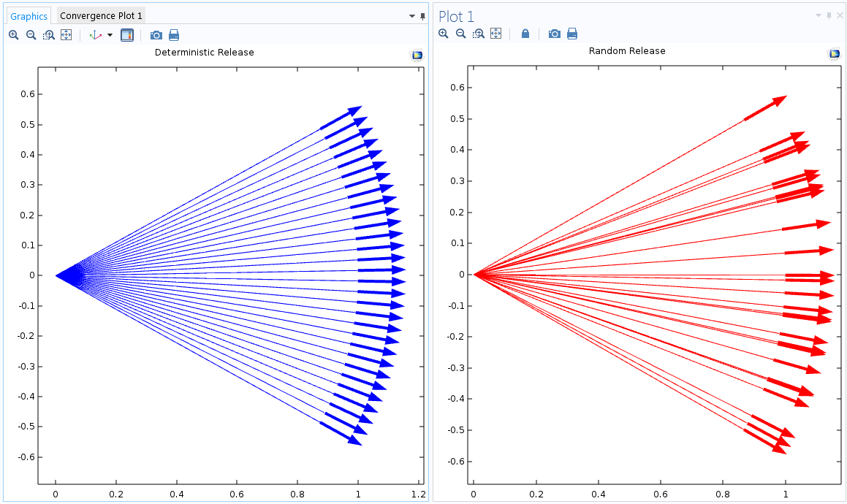
Task: Click Zoom Extents in the Plot 1 toolbar
Action: (x=495, y=34)
